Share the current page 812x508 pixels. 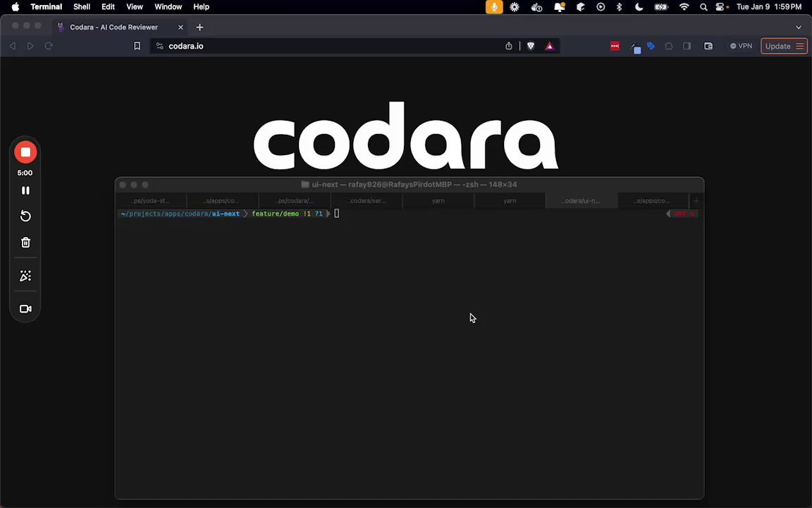coord(508,46)
